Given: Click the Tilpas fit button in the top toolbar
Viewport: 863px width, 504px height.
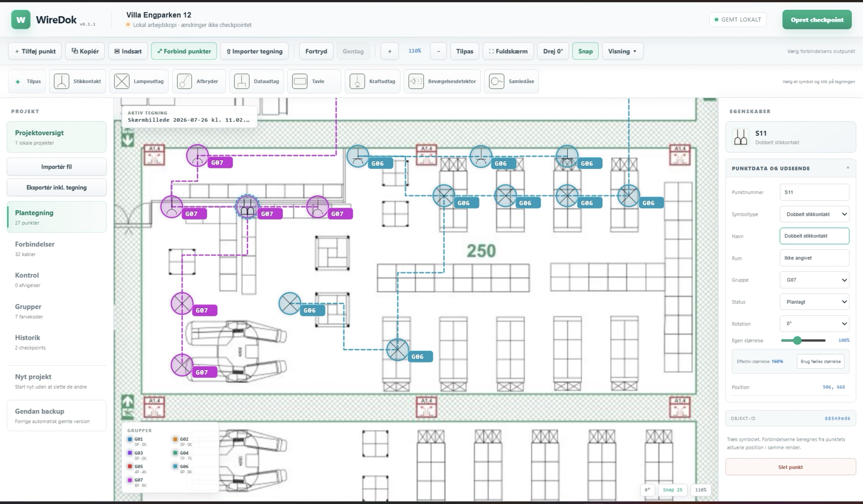Looking at the screenshot, I should (x=464, y=51).
